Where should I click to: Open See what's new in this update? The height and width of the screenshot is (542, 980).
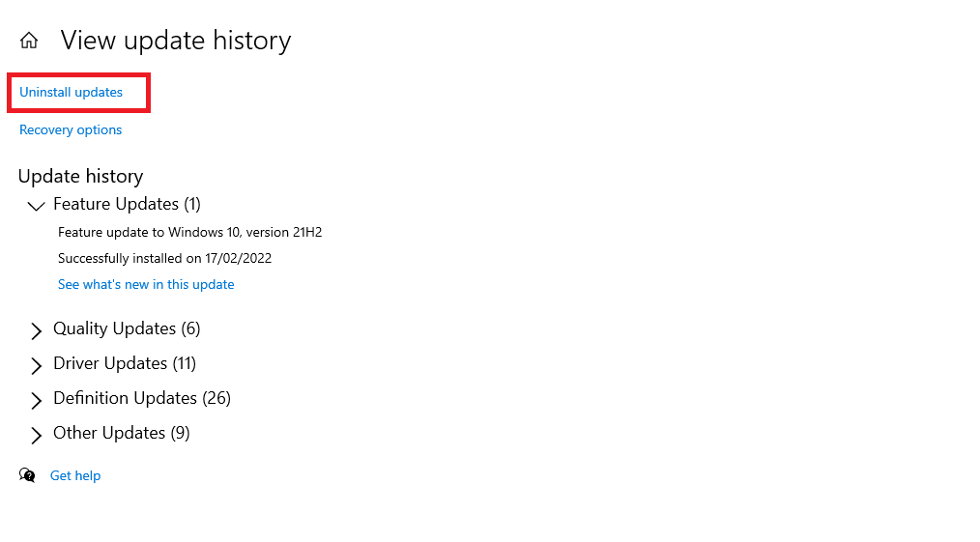146,285
